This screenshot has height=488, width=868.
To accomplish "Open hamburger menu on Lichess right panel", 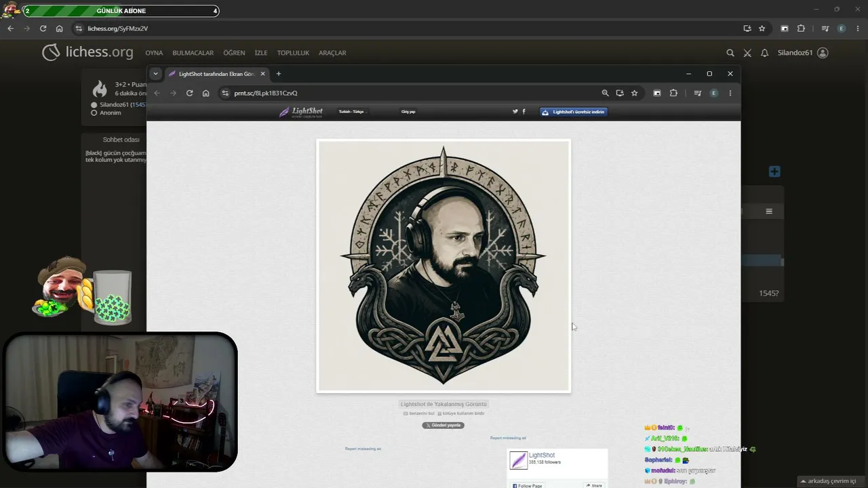I will pyautogui.click(x=769, y=211).
